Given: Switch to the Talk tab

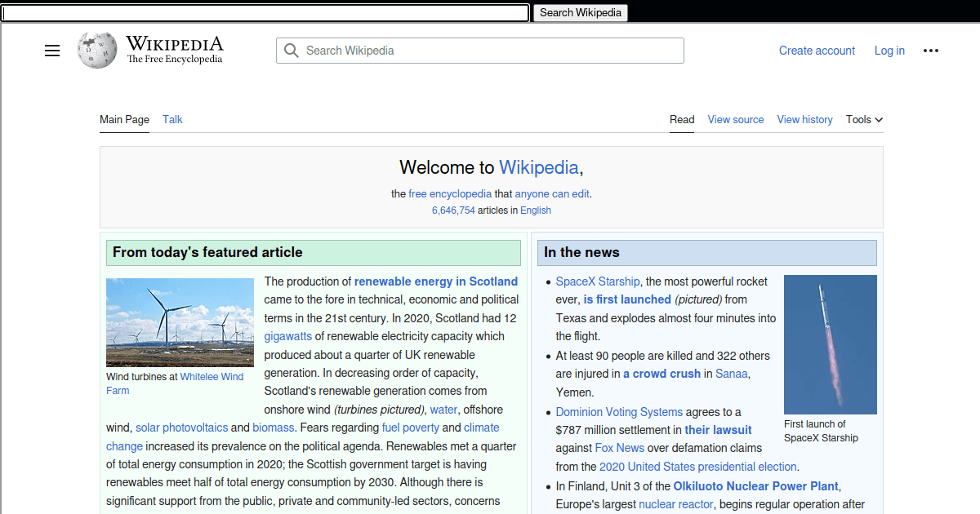Looking at the screenshot, I should coord(172,119).
